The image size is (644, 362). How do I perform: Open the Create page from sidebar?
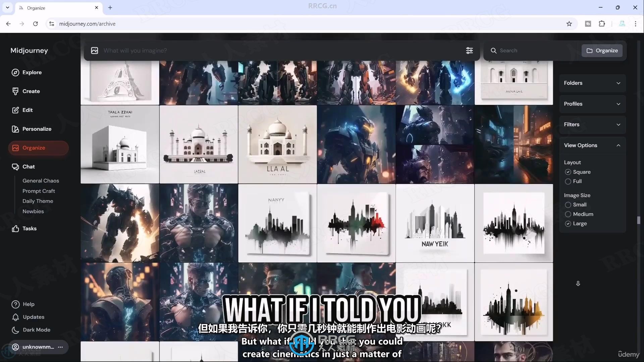[x=26, y=91]
